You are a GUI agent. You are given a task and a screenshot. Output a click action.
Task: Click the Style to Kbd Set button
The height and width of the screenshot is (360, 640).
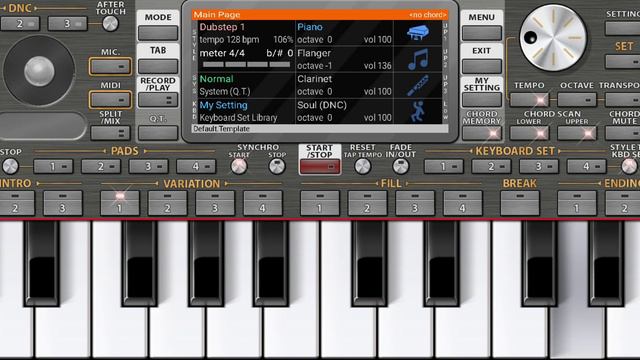click(629, 167)
